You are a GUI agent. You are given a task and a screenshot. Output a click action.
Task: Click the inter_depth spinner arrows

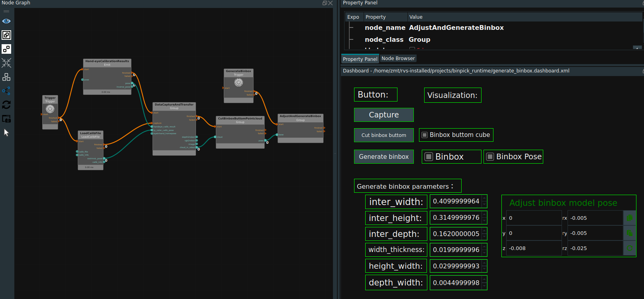(x=484, y=234)
